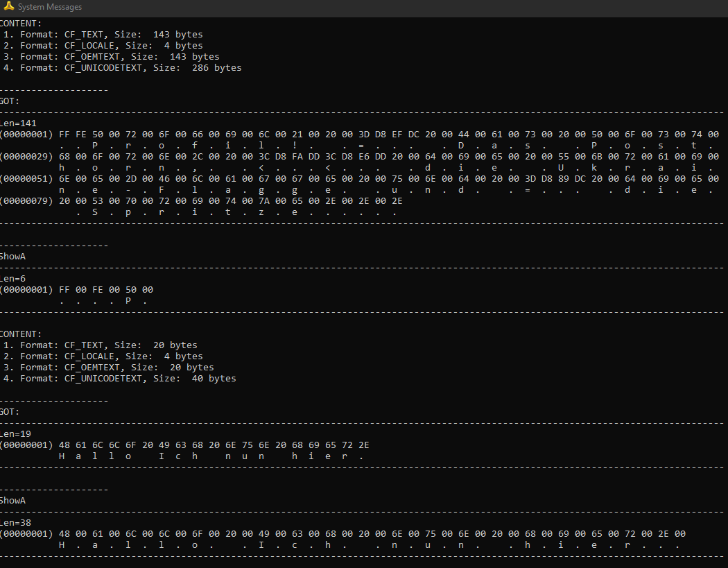The height and width of the screenshot is (568, 728).
Task: Click the "CF_UNICODETEXT, Size: 40 bytes" entry
Action: coord(128,379)
